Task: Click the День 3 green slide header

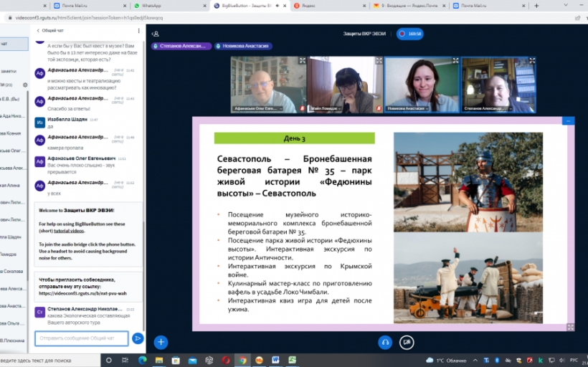Action: (x=295, y=138)
